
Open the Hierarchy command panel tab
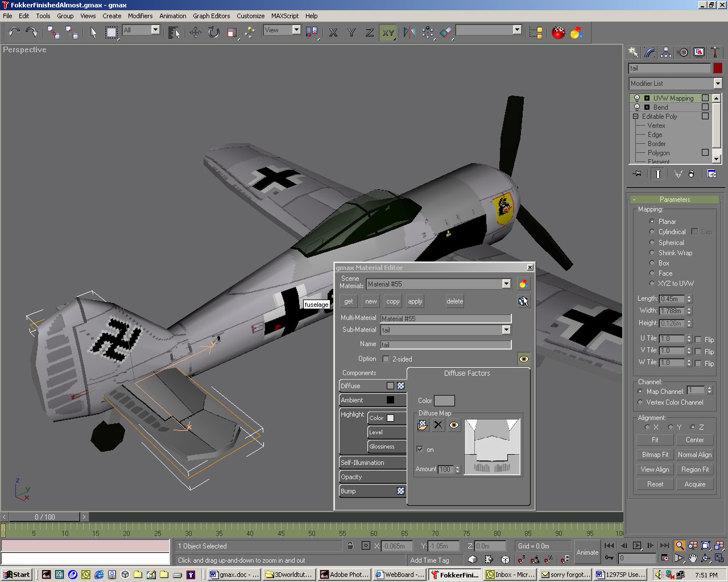(x=666, y=52)
